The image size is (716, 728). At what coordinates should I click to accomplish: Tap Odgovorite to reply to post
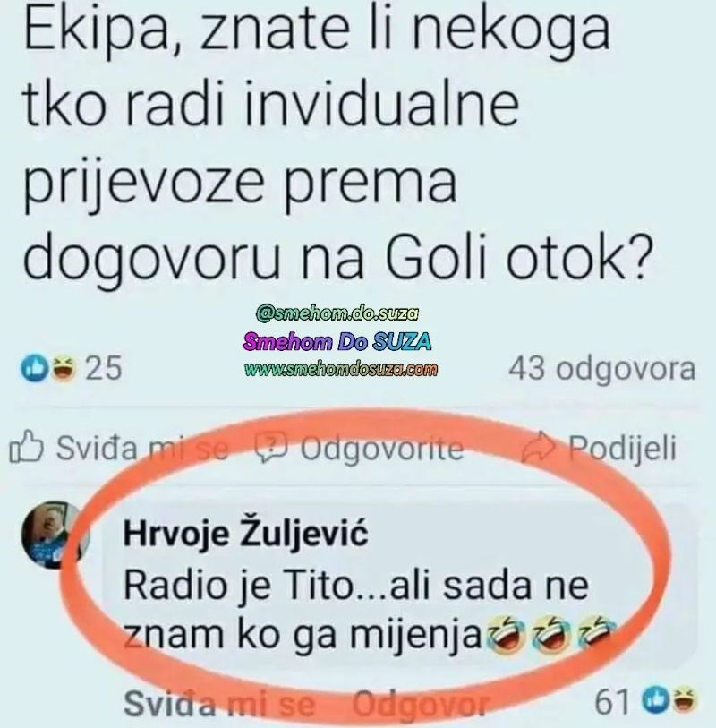pyautogui.click(x=360, y=449)
